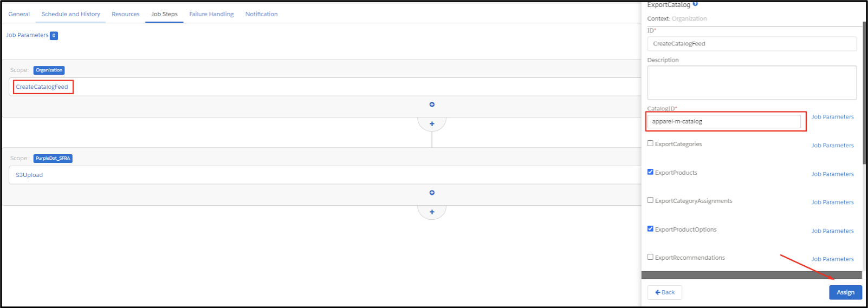The height and width of the screenshot is (308, 868).
Task: Open Job Parameters link next to CatalogID
Action: point(832,117)
